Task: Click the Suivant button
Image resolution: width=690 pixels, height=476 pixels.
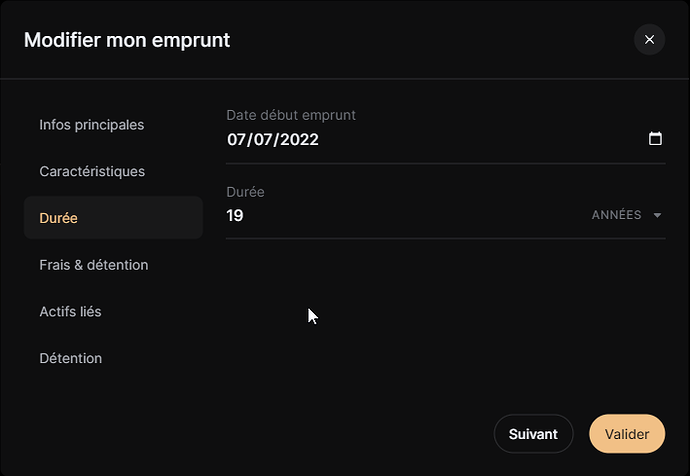Action: coord(533,434)
